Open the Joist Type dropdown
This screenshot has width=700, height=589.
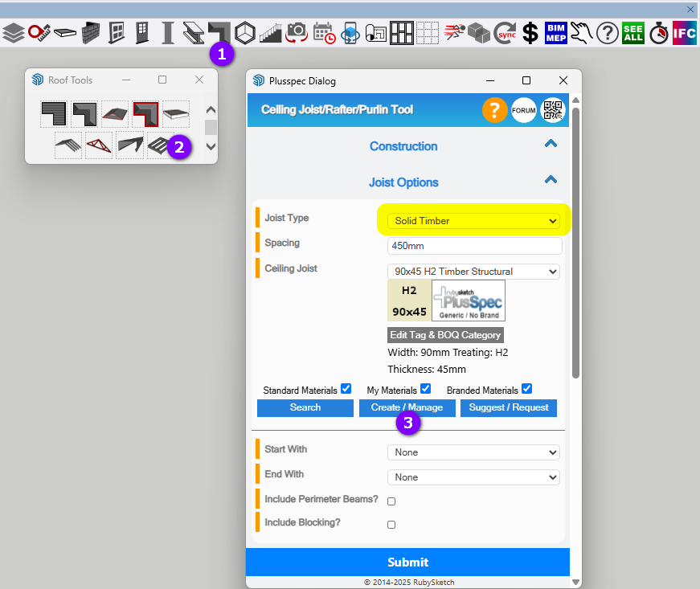click(473, 221)
